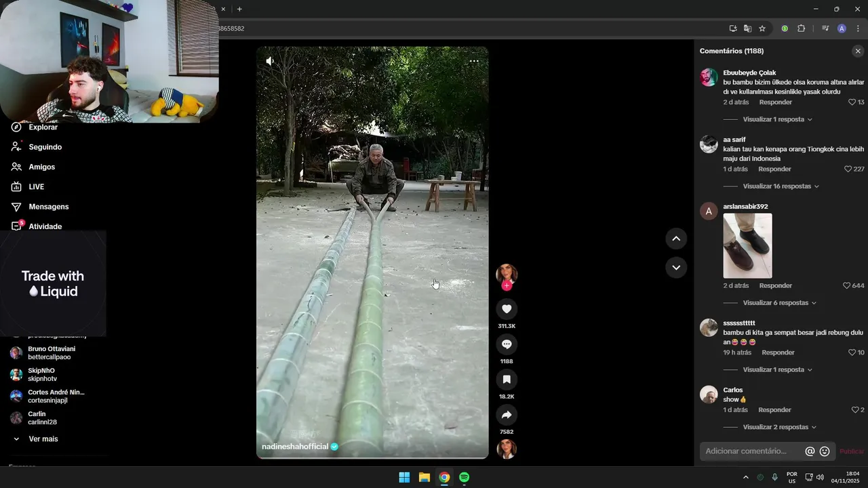
Task: Open Atividade in sidebar
Action: pyautogui.click(x=45, y=226)
